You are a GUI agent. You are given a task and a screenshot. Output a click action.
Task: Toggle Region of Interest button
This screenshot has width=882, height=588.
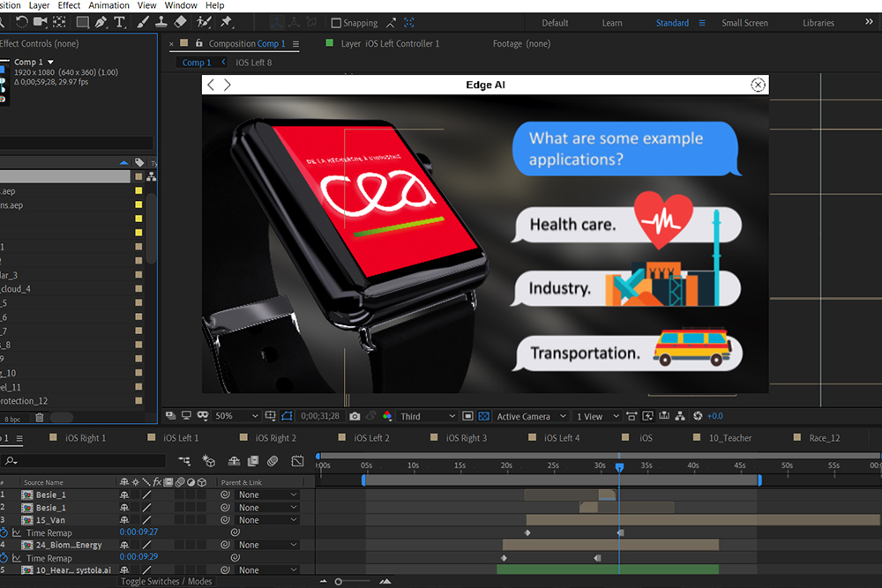click(x=467, y=416)
